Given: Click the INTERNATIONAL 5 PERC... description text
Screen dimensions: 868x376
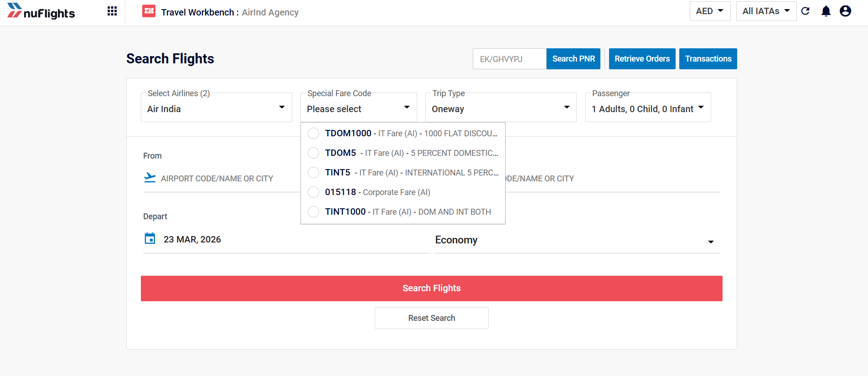Looking at the screenshot, I should [452, 173].
